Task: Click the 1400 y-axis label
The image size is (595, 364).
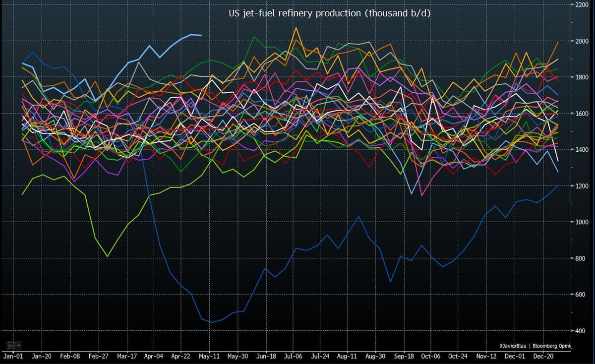Action: 582,149
